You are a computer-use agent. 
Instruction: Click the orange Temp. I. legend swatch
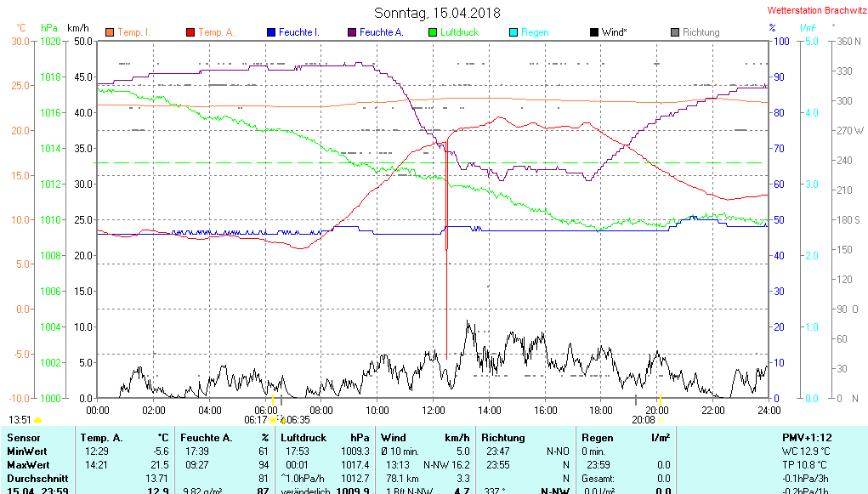tap(110, 32)
